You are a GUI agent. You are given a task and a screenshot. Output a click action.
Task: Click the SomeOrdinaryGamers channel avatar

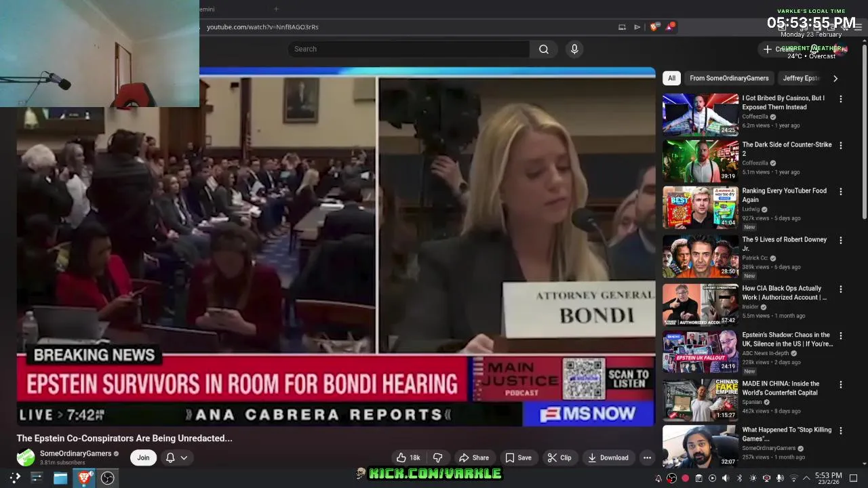click(x=26, y=457)
